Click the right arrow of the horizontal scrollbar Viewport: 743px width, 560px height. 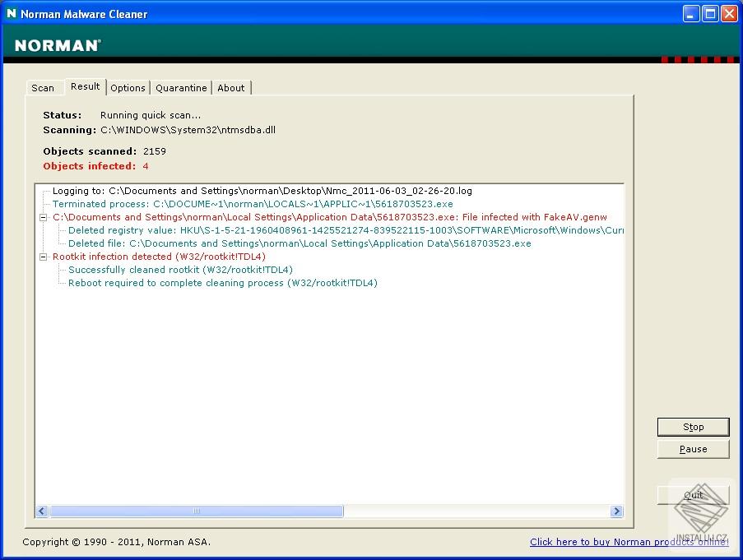point(616,511)
